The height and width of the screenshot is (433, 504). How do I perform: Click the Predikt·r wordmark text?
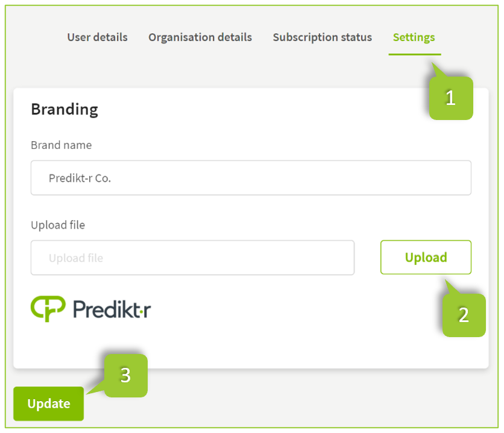[x=112, y=309]
